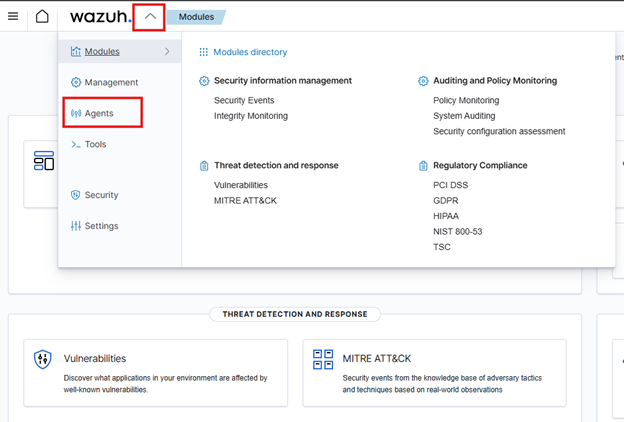This screenshot has width=624, height=422.
Task: Click Threat detection and response clipboard icon
Action: [204, 166]
